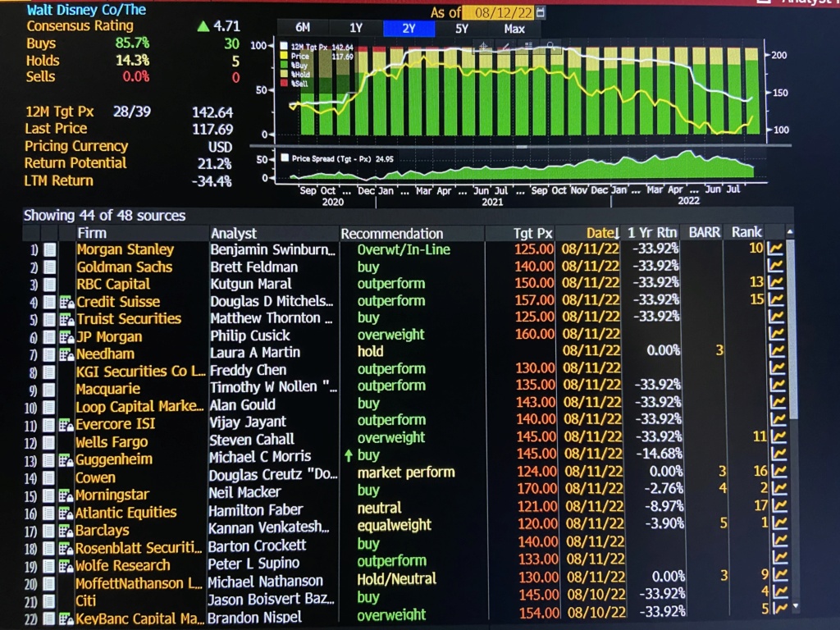The image size is (840, 630).
Task: Click the scroll up arrow of the table
Action: (790, 232)
